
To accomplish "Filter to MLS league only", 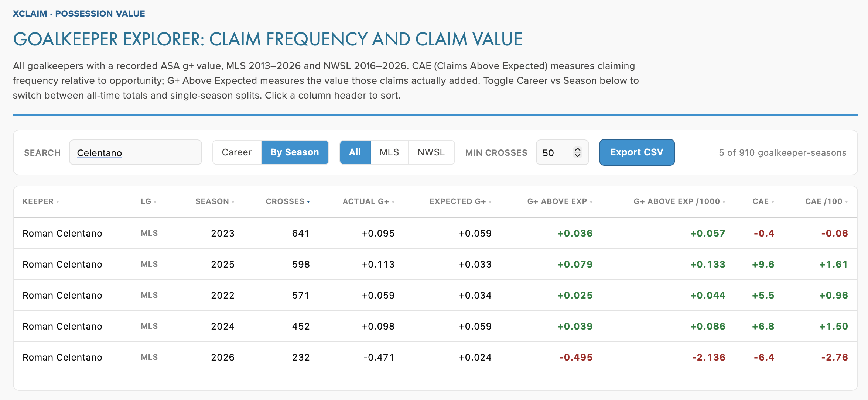I will [389, 152].
